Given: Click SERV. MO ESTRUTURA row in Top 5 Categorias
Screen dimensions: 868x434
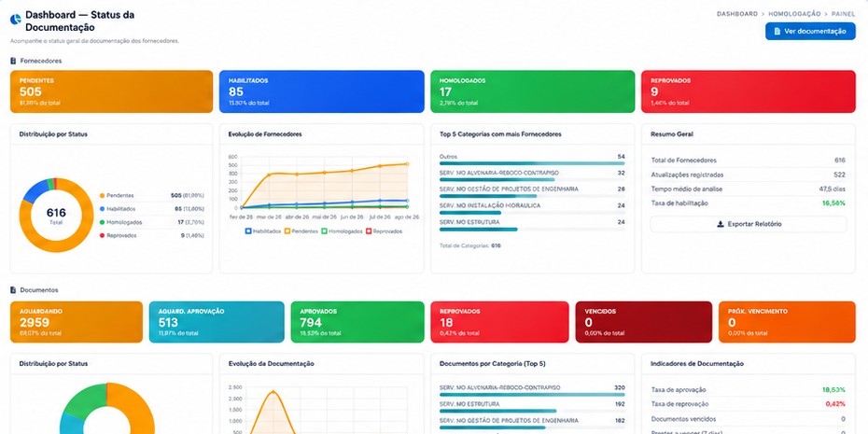Looking at the screenshot, I should 532,225.
